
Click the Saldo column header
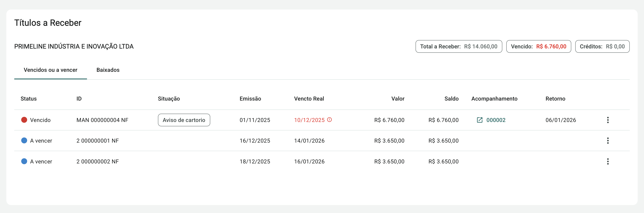coord(451,99)
